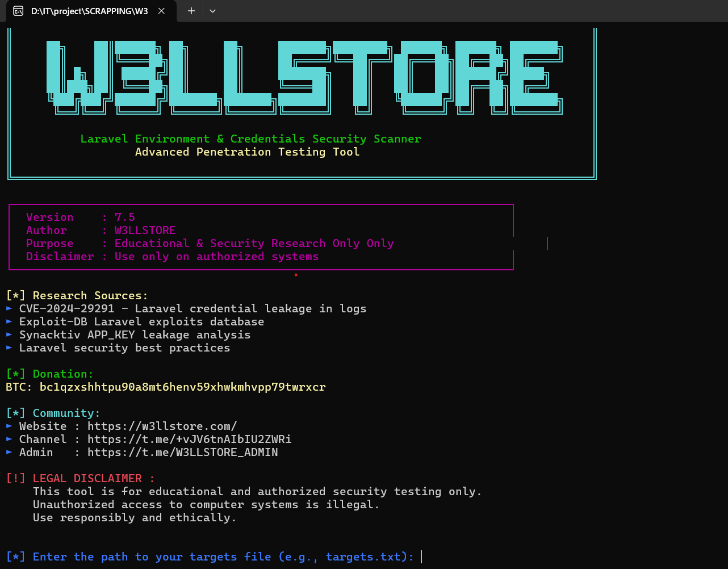This screenshot has height=569, width=728.
Task: Click the LEGAL DISCLAIMER heading
Action: point(81,479)
